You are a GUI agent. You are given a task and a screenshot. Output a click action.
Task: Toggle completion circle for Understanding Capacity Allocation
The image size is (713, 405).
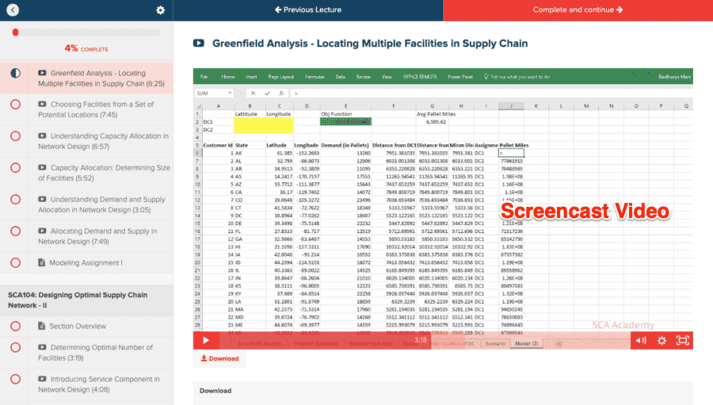pos(15,136)
